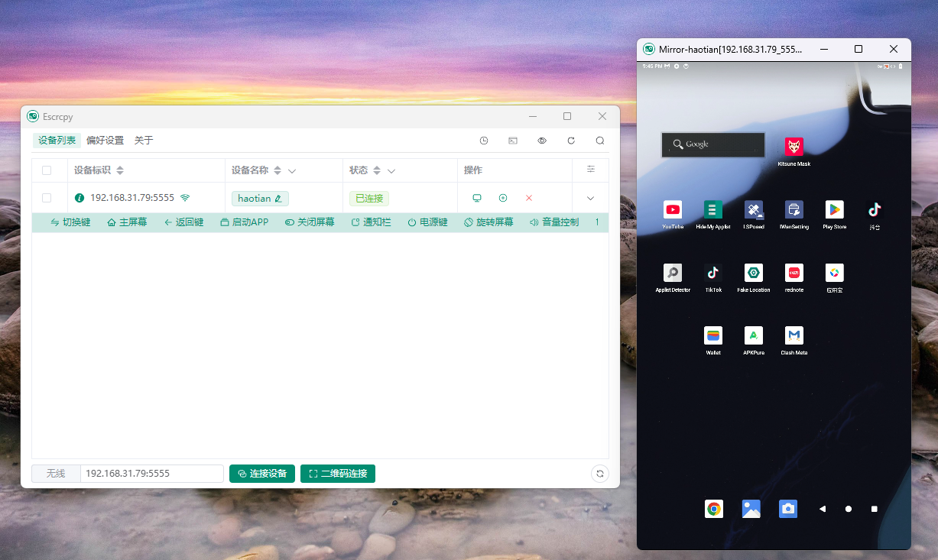Switch to the 偏好设置 tab
The height and width of the screenshot is (560, 938).
click(x=105, y=141)
